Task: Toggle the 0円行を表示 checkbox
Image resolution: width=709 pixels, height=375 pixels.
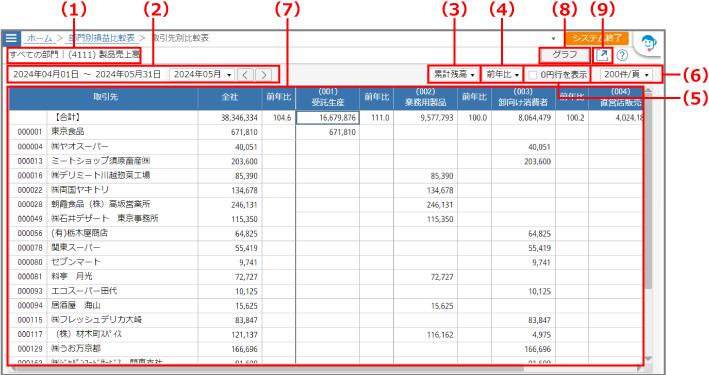Action: (x=533, y=75)
